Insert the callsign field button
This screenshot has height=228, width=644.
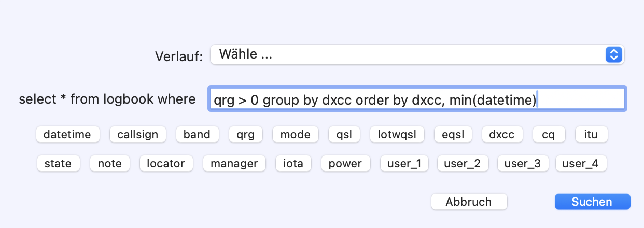click(x=138, y=135)
